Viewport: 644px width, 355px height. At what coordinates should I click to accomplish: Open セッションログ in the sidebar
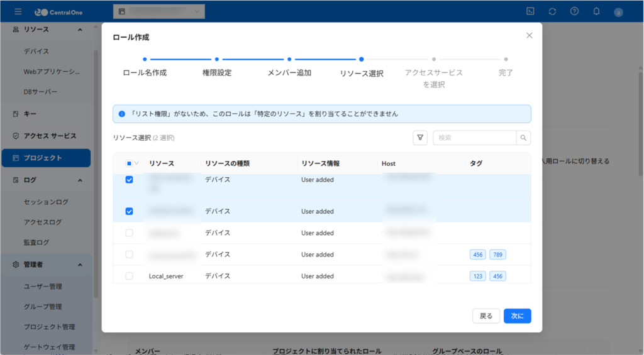coord(46,202)
